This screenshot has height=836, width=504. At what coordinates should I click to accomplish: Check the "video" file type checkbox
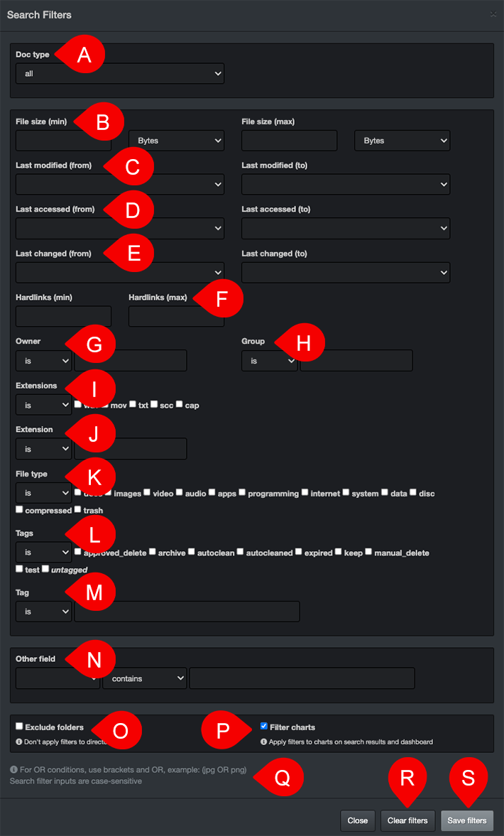coord(146,492)
